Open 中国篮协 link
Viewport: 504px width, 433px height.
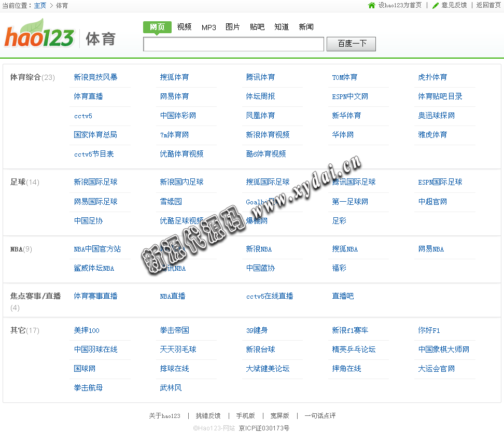coord(260,268)
